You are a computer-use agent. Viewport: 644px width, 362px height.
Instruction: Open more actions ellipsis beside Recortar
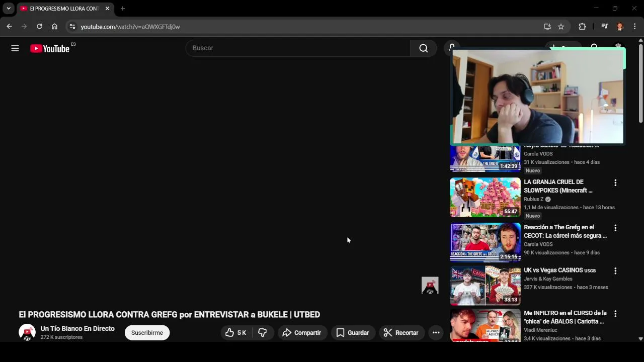click(436, 333)
